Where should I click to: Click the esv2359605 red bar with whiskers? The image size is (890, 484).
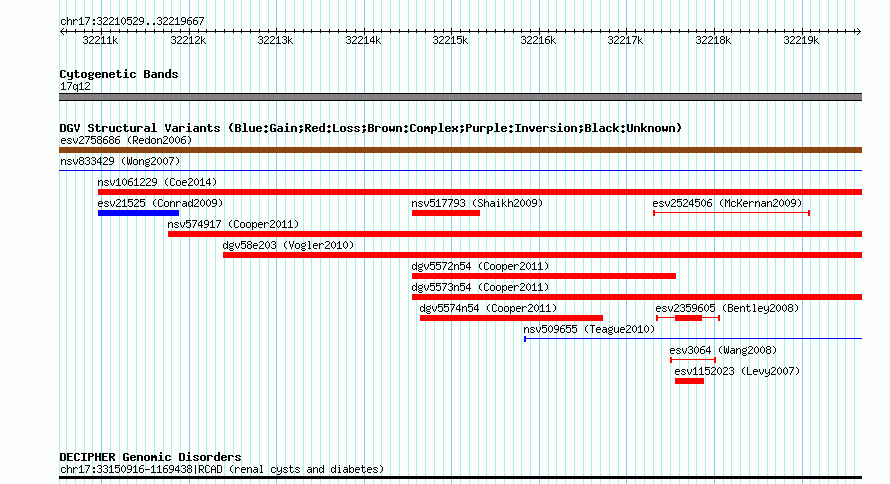point(688,318)
